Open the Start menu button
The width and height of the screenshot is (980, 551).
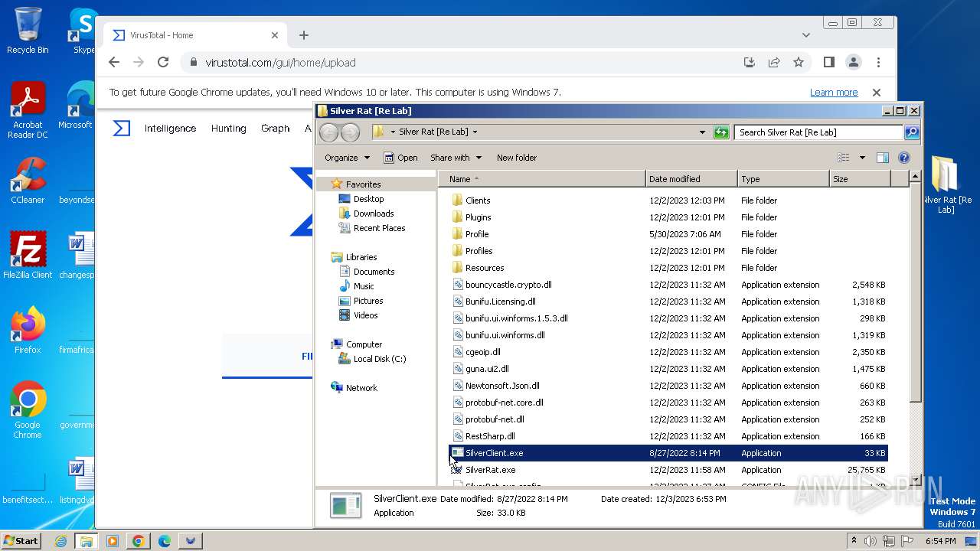click(21, 541)
